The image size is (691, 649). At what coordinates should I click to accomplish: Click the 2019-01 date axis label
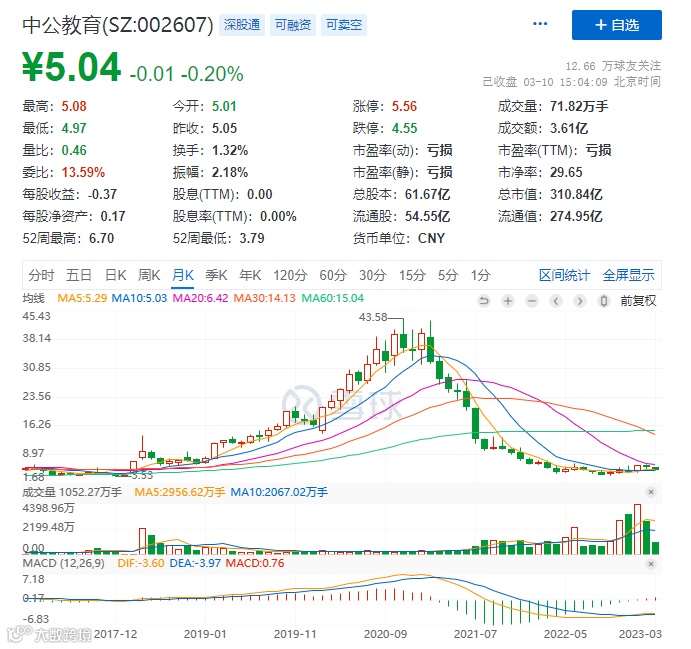point(205,634)
